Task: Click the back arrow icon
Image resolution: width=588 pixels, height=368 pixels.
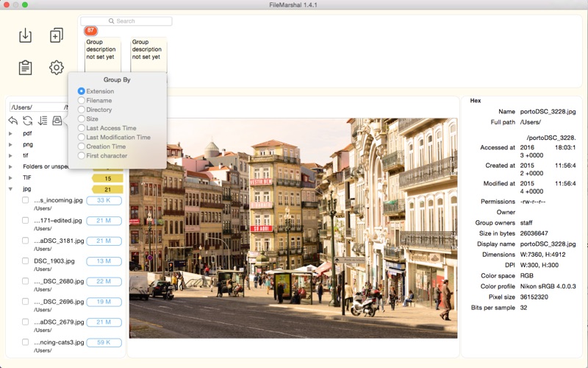Action: click(13, 121)
